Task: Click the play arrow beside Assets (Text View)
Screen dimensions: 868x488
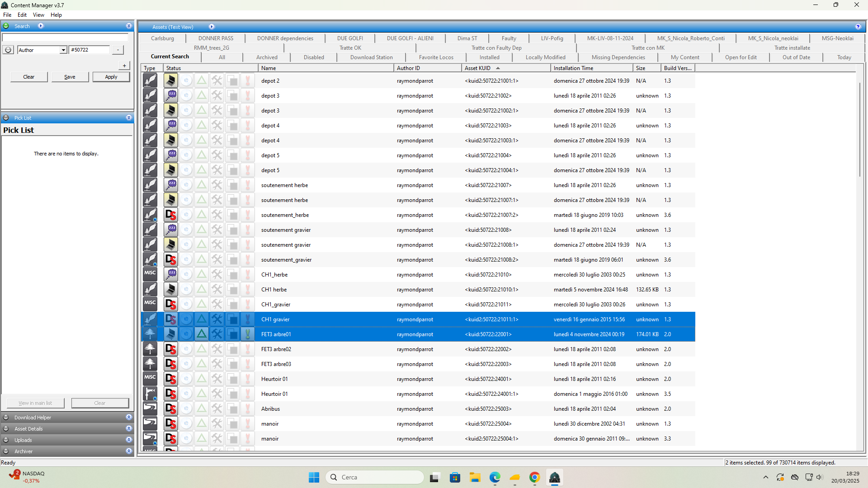Action: (x=212, y=27)
